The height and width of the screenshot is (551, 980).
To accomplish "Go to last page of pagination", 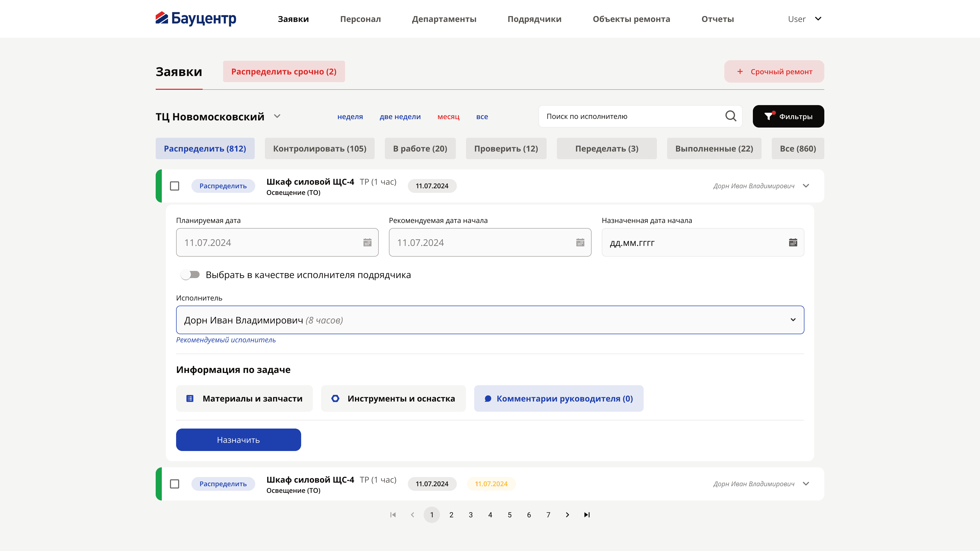I will pos(587,515).
